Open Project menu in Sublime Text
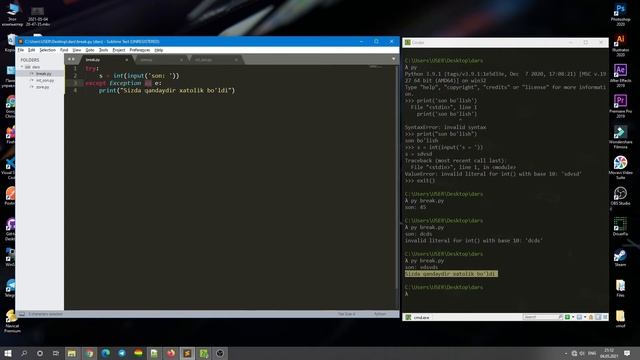 point(119,50)
